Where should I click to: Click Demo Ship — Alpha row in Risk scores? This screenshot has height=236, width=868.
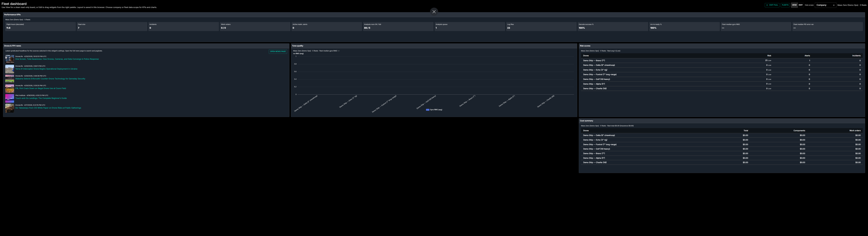[721, 84]
